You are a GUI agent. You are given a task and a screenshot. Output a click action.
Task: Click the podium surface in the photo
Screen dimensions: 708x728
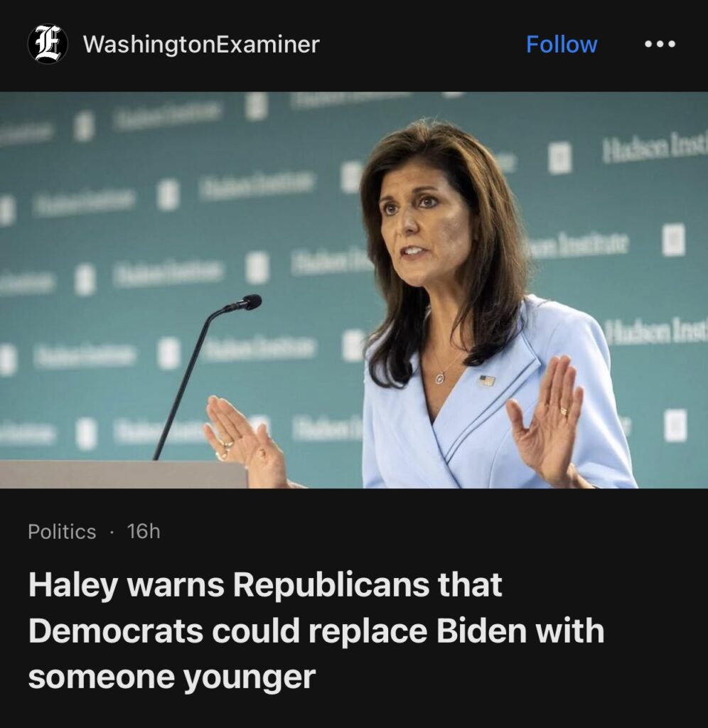coord(123,474)
